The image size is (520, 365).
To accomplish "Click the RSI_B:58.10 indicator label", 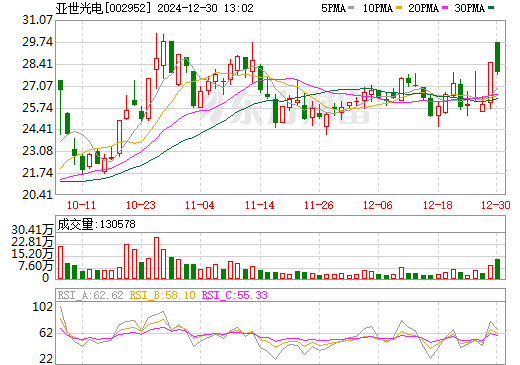I will pos(162,295).
